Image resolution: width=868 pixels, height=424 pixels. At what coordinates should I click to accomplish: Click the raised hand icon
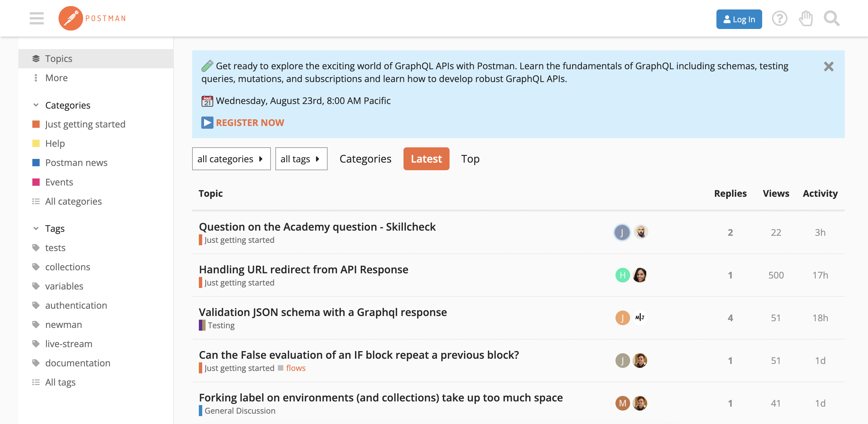point(805,19)
